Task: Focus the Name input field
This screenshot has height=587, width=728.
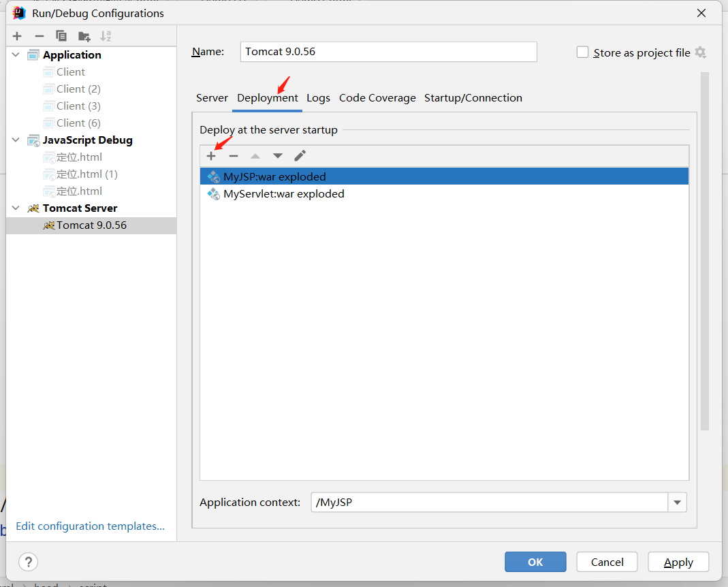Action: 389,52
